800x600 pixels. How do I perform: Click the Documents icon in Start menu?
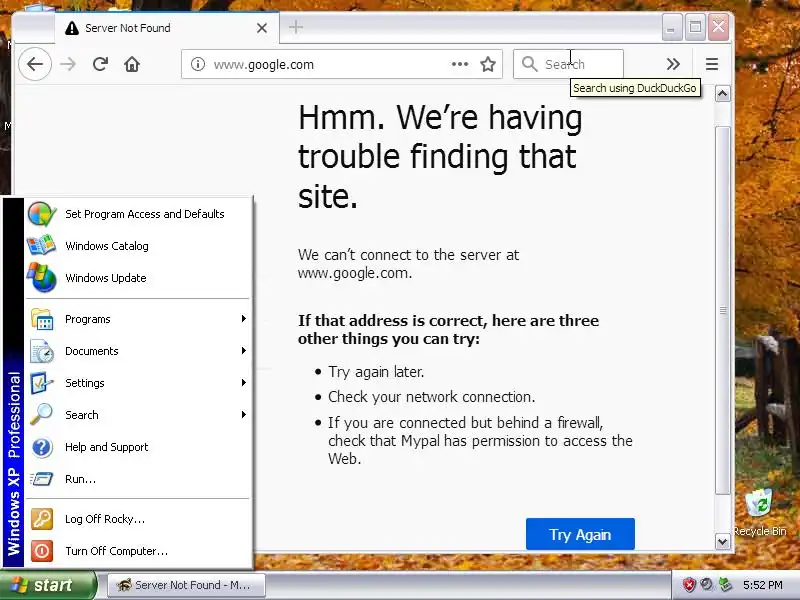42,351
